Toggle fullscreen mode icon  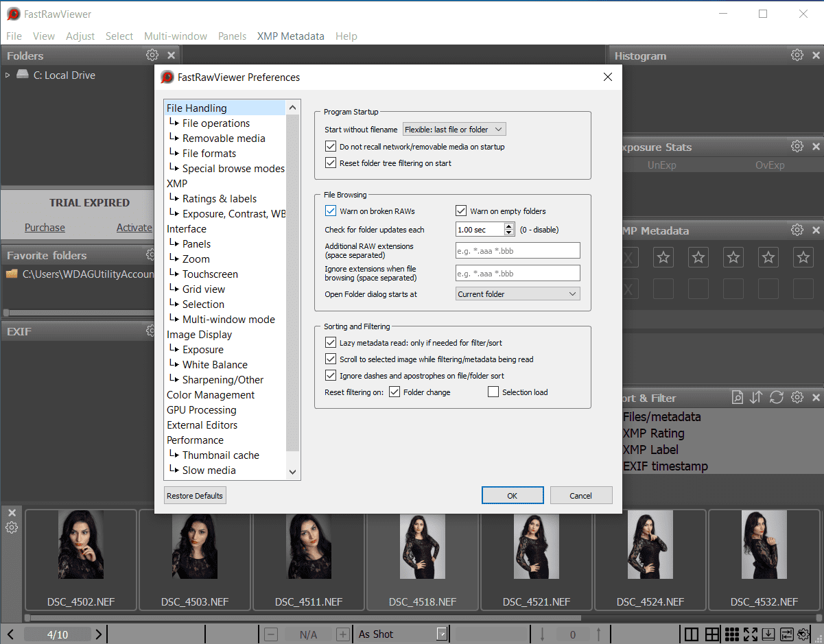point(750,634)
